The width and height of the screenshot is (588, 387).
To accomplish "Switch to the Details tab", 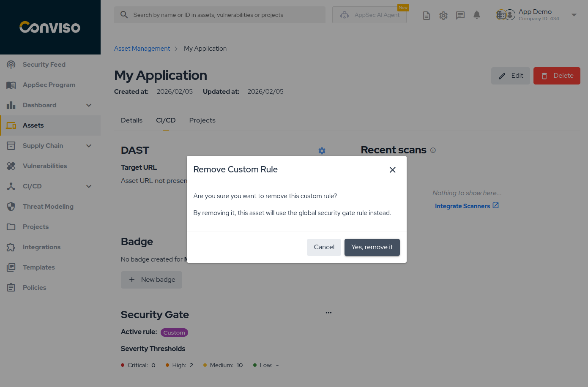I will (x=131, y=120).
